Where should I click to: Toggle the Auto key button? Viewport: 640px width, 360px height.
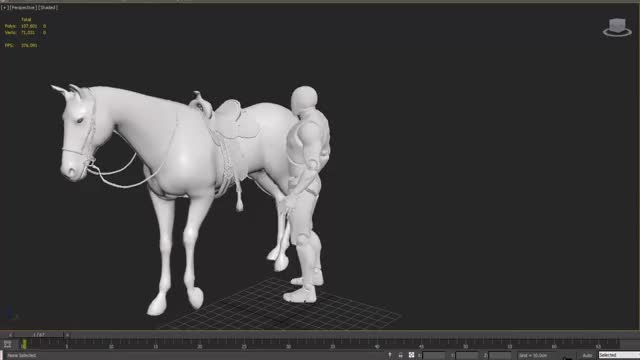click(x=587, y=356)
